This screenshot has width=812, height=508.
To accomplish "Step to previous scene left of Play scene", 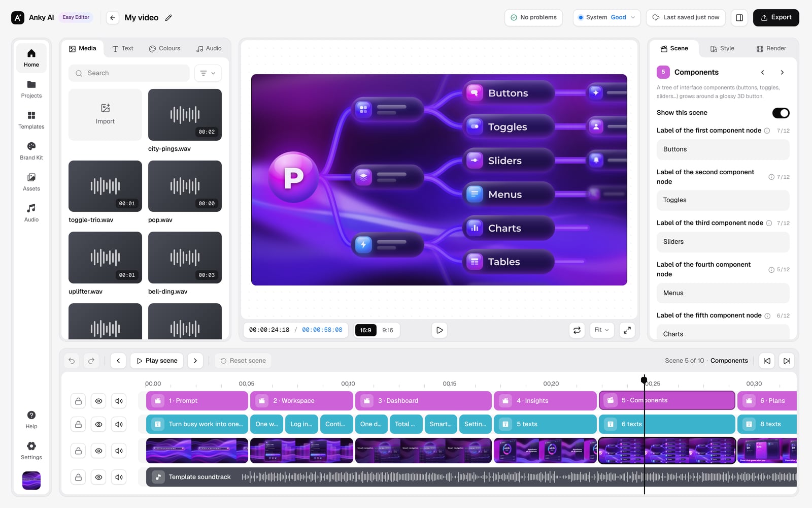I will pyautogui.click(x=118, y=361).
